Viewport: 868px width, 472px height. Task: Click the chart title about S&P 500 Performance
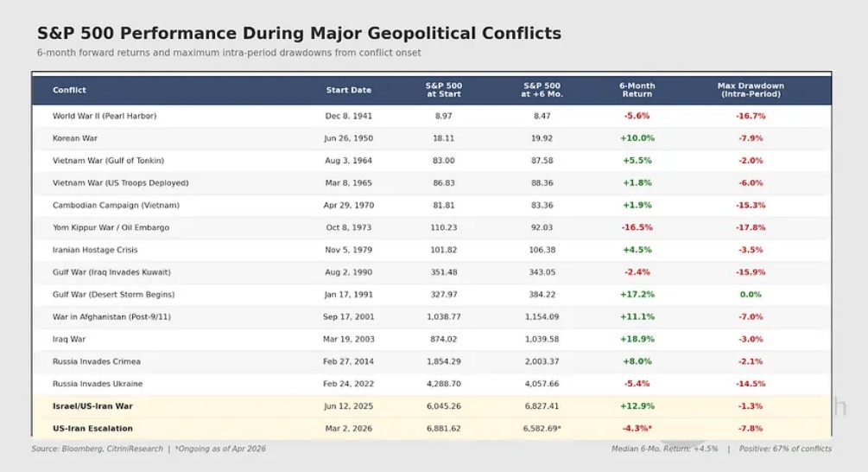click(299, 34)
